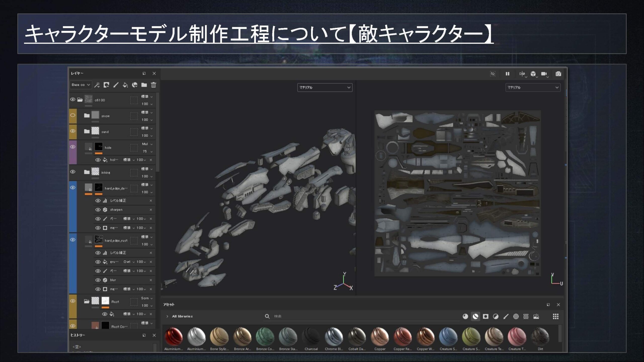Pick the Charcoal material swatch
644x362 pixels.
pos(311,339)
